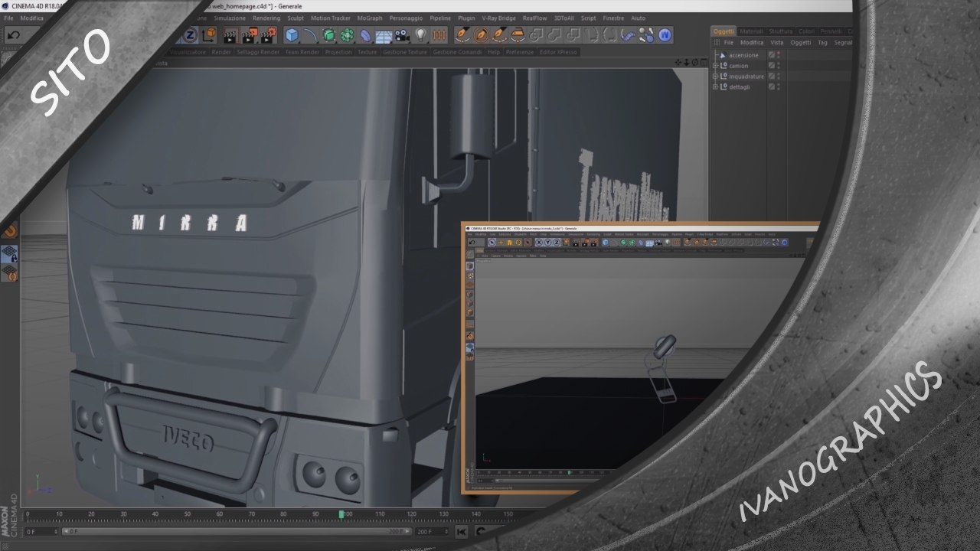
Task: Toggle the layer box for dettagli
Action: coord(772,87)
